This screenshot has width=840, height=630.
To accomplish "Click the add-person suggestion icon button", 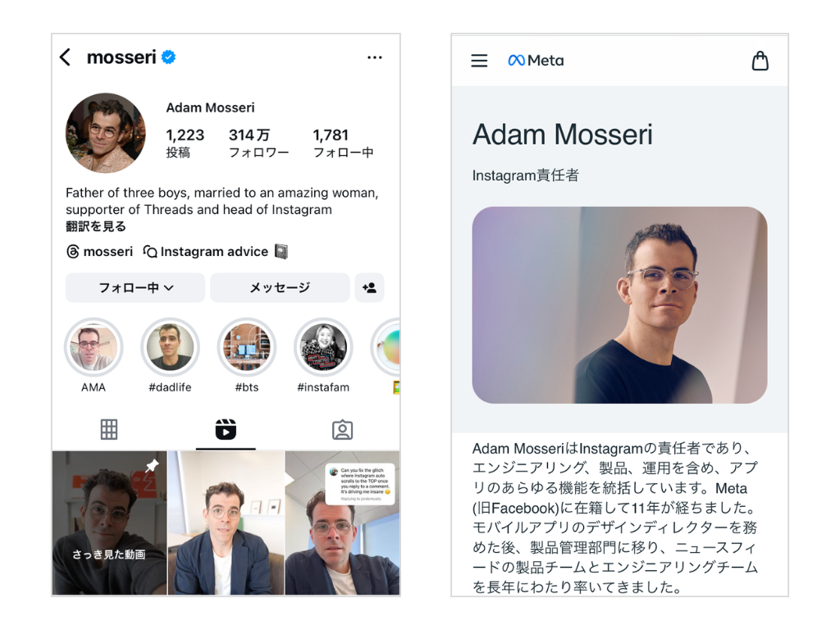I will pos(369,288).
